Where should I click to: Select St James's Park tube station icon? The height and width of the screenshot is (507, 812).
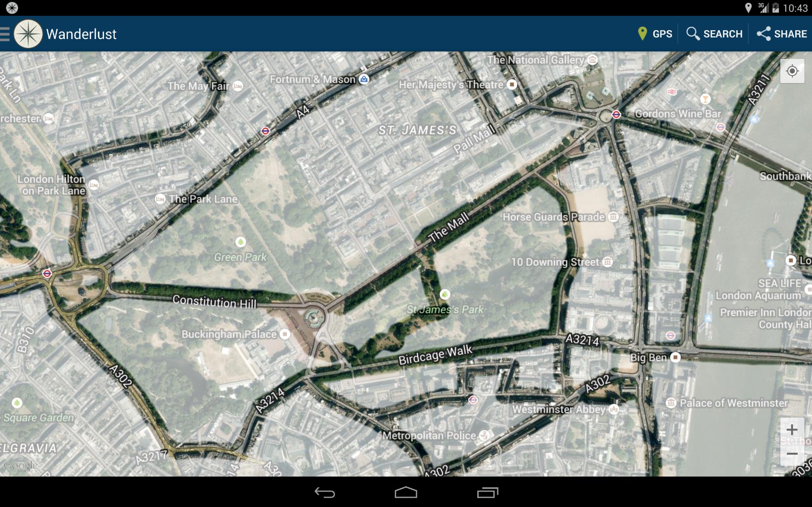[x=473, y=400]
